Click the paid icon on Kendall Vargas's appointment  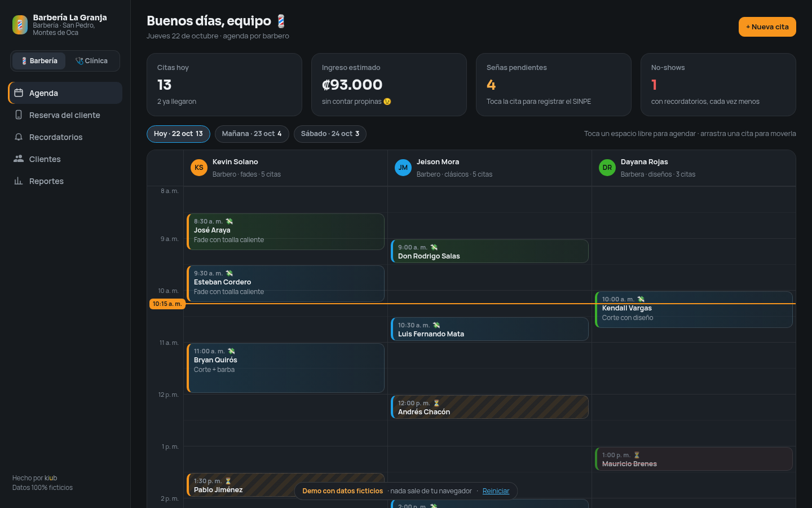tap(641, 299)
